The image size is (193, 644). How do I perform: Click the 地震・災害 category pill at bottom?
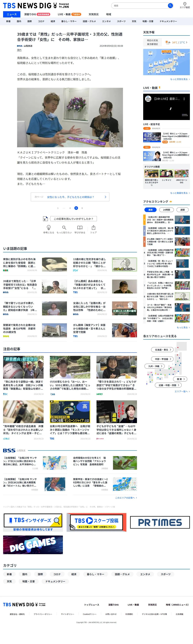tap(28, 582)
